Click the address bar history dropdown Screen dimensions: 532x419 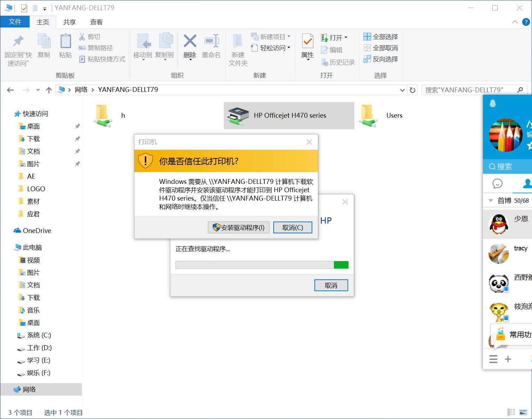click(402, 90)
